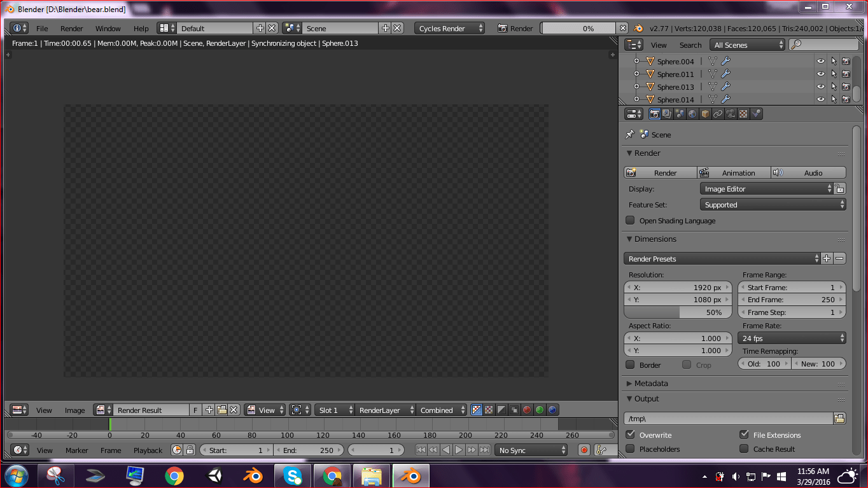Disable the Overwrite output checkbox
Image resolution: width=868 pixels, height=488 pixels.
pos(630,435)
